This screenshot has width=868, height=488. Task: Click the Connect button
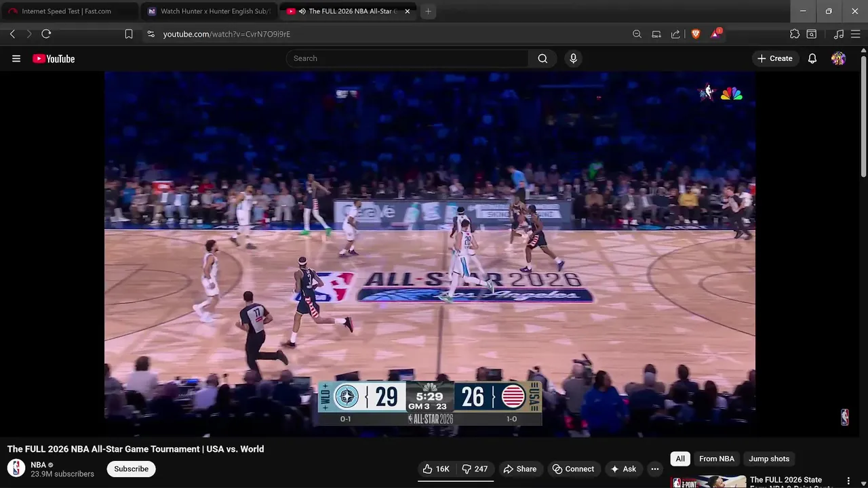(x=573, y=469)
